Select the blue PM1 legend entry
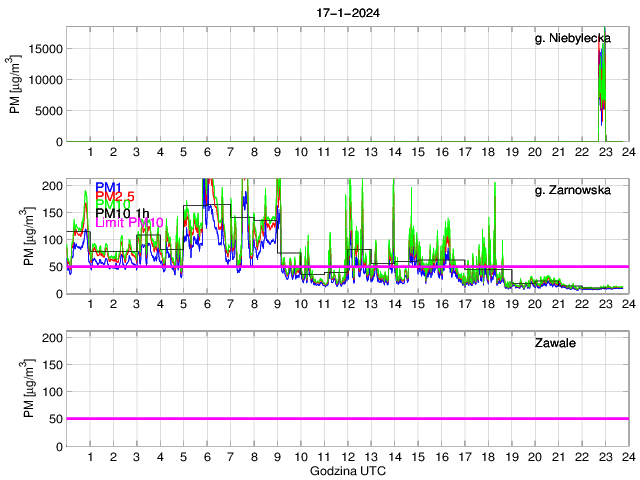The width and height of the screenshot is (640, 480). tap(108, 187)
